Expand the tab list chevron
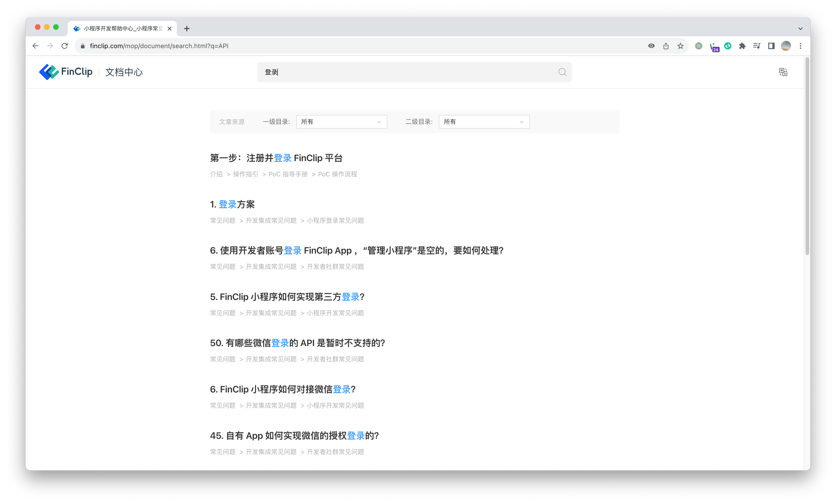The image size is (836, 504). click(800, 29)
